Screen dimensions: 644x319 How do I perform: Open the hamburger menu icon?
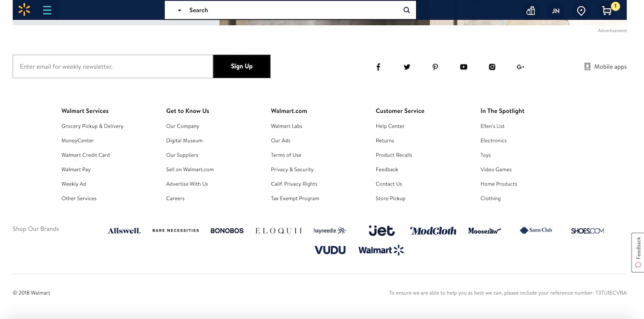click(47, 10)
